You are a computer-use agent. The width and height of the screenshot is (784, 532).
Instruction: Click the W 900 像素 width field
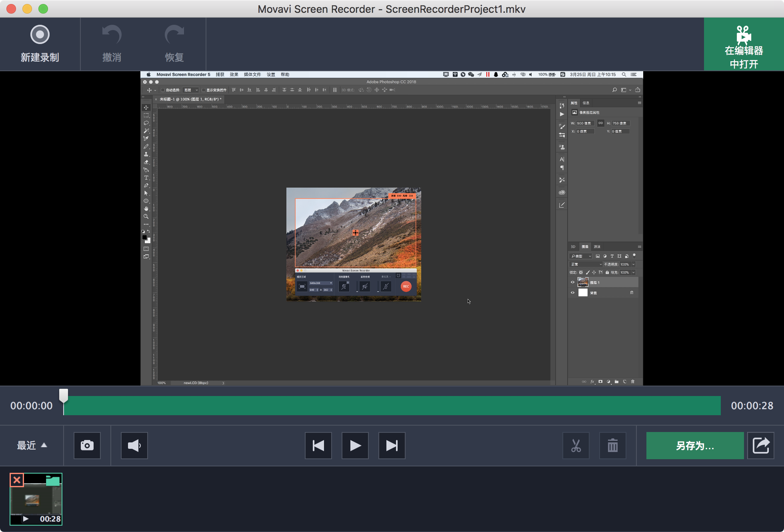[585, 123]
